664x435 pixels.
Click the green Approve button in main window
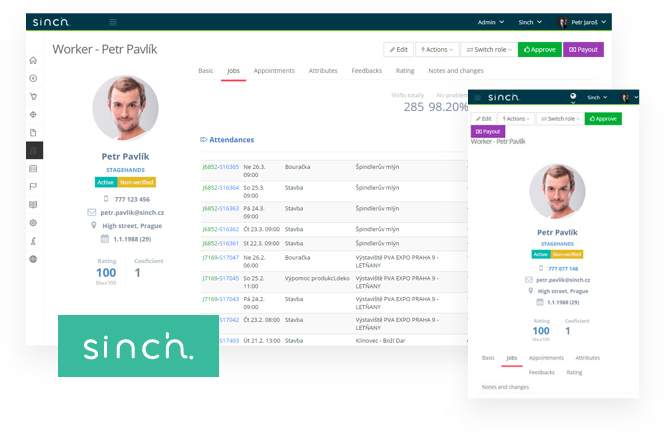(539, 49)
